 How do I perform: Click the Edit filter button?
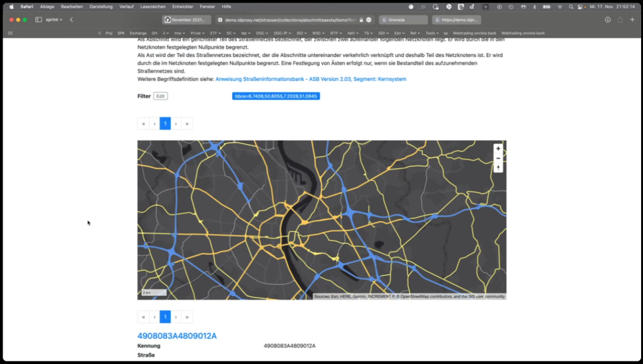coord(160,96)
